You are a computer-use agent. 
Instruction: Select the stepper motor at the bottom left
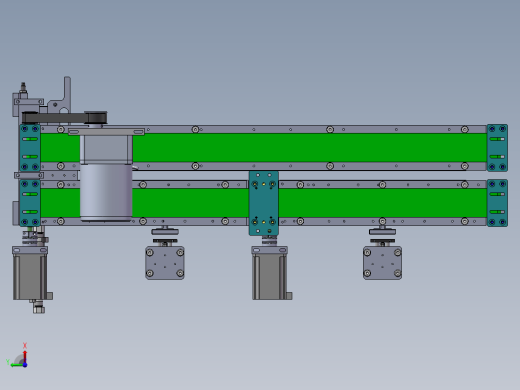pyautogui.click(x=31, y=273)
